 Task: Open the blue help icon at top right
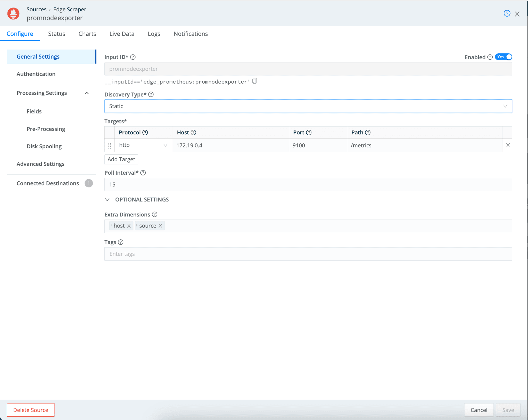(507, 13)
